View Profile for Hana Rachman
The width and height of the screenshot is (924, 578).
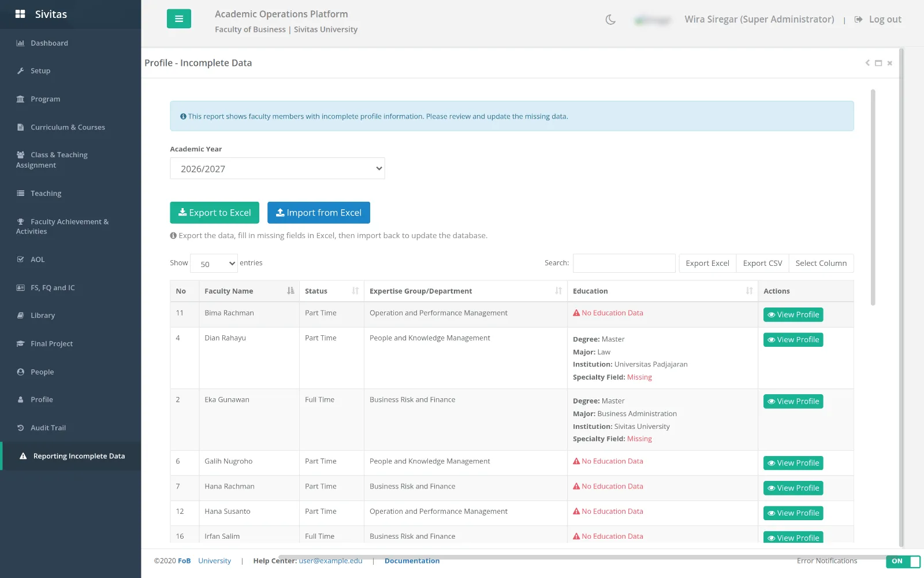pyautogui.click(x=793, y=488)
